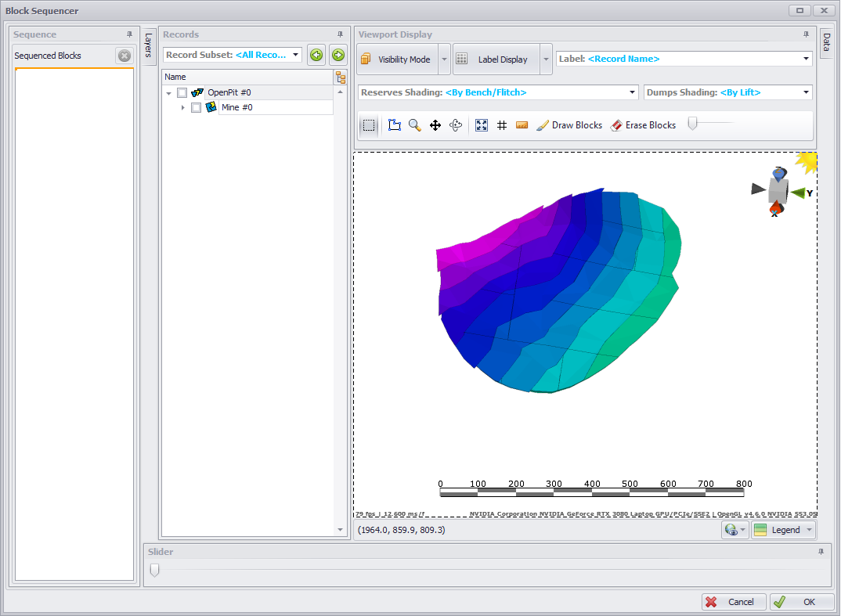841x616 pixels.
Task: Click the green previous record subset arrow
Action: coord(316,55)
